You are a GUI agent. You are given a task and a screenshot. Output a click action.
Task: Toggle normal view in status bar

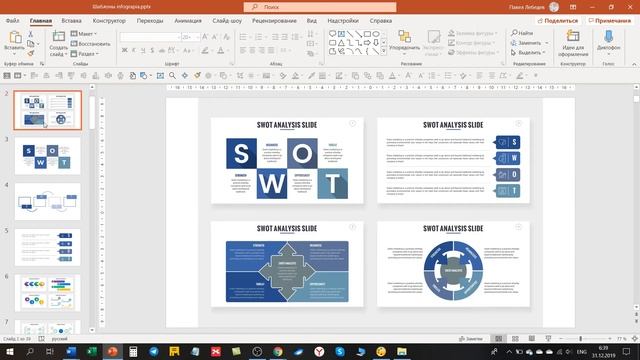(499, 339)
